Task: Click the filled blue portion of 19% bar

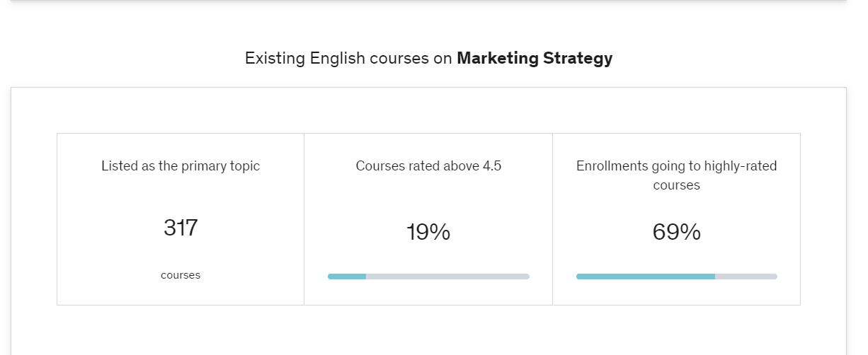Action: coord(347,277)
